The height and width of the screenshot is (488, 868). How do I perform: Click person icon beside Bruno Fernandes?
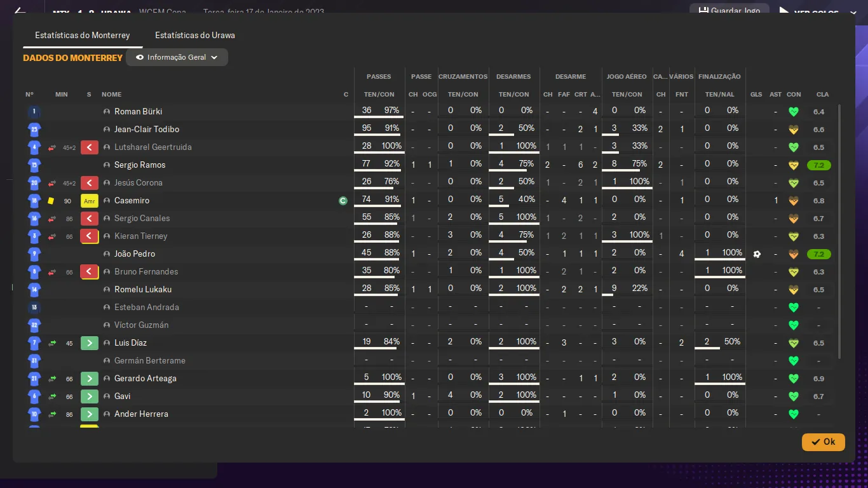coord(107,272)
